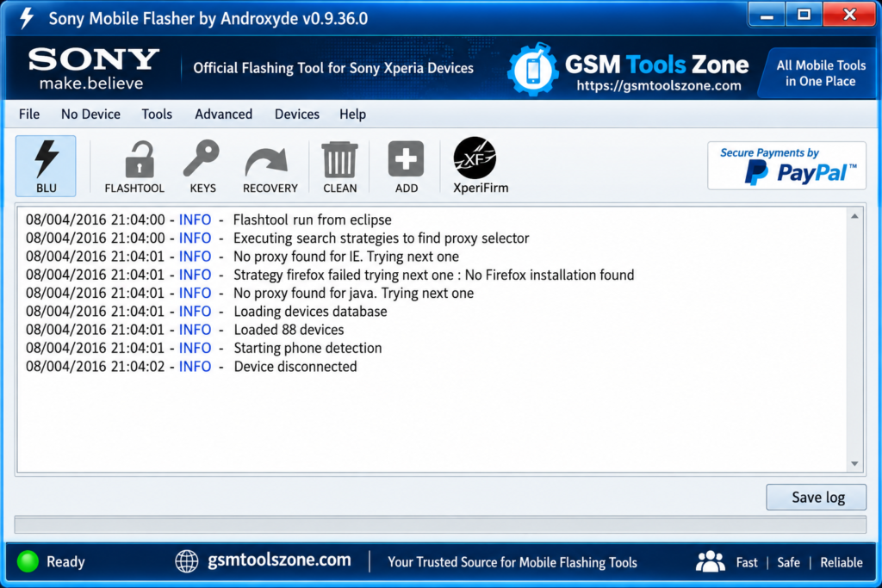The width and height of the screenshot is (882, 588).
Task: Open the No Device menu
Action: tap(90, 115)
